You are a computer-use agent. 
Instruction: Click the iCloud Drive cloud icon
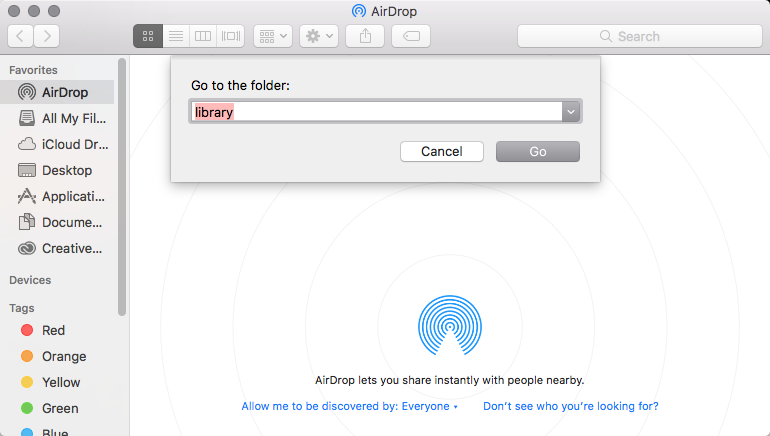tap(27, 144)
